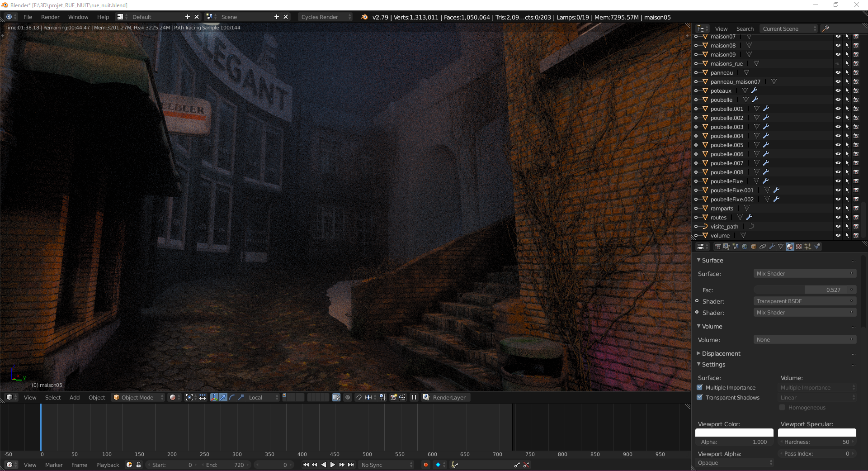Select the poubelle.004 object in outliner
868x471 pixels.
tap(726, 136)
